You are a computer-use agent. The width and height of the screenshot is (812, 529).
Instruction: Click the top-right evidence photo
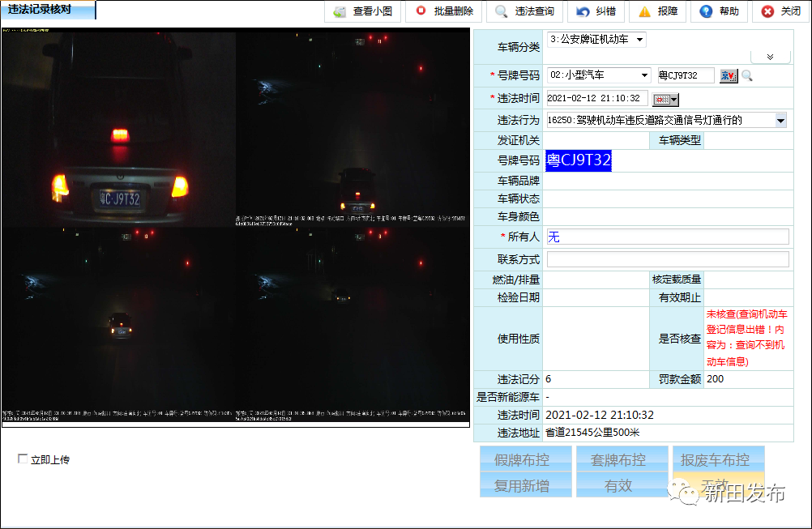[x=353, y=128]
